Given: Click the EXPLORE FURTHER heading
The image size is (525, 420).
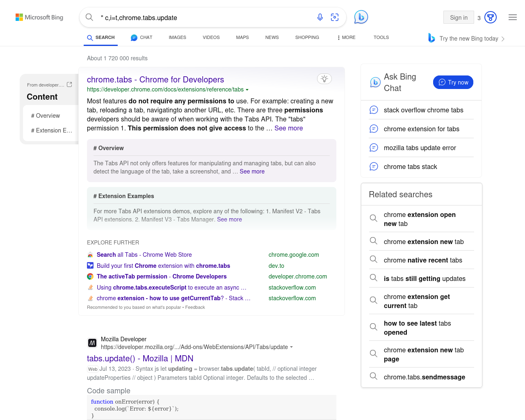Looking at the screenshot, I should click(113, 242).
